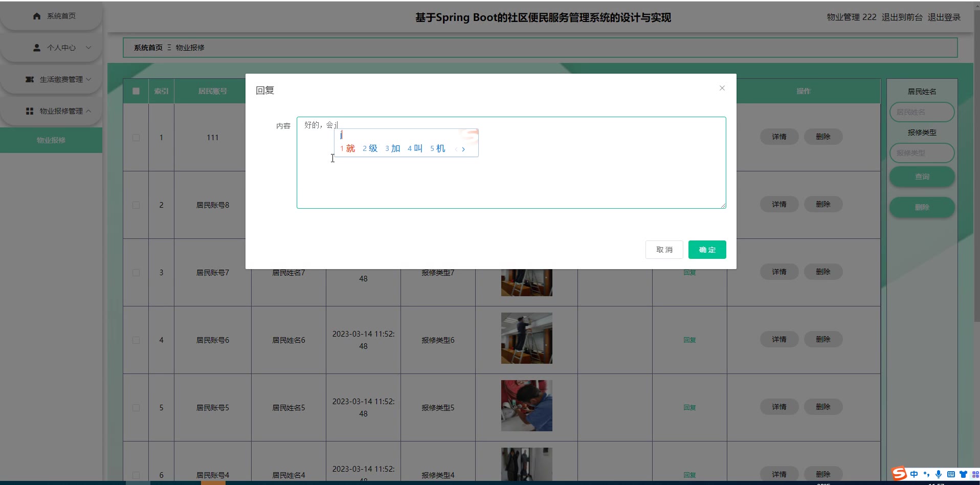Click the 系统首页 breadcrumb link

tap(148, 48)
